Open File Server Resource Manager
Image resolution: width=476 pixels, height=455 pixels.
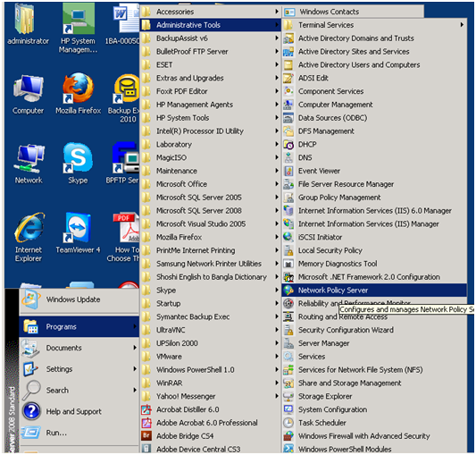click(374, 184)
